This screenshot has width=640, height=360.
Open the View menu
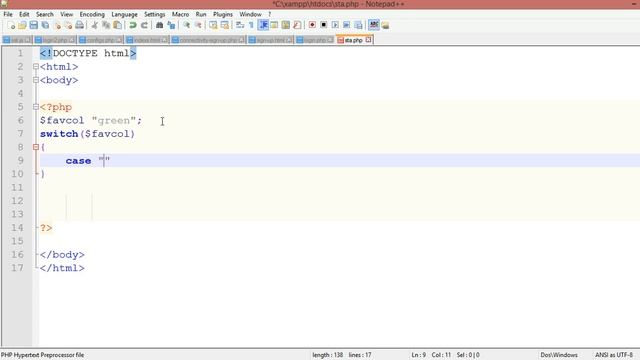tap(67, 14)
